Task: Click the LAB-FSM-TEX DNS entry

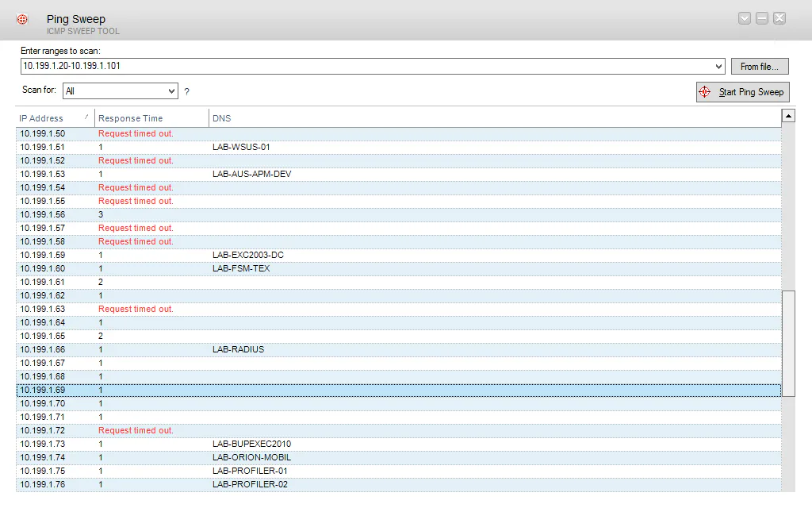Action: pos(241,268)
